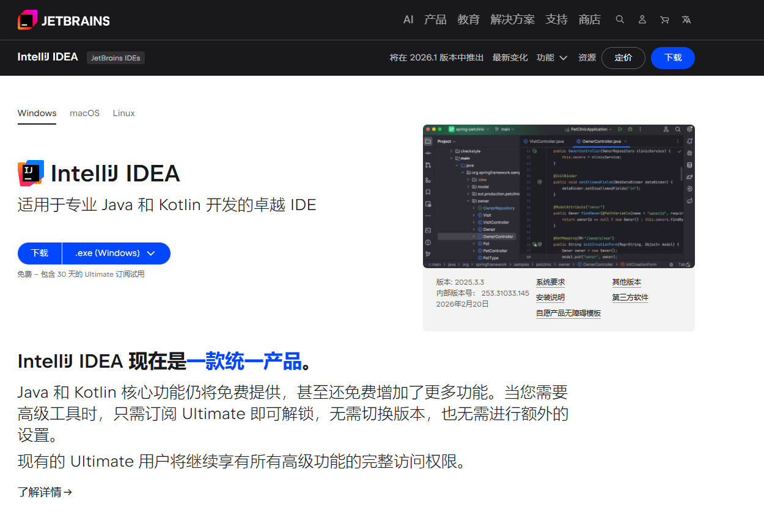
Task: Open the 其他版本 link
Action: coord(626,282)
